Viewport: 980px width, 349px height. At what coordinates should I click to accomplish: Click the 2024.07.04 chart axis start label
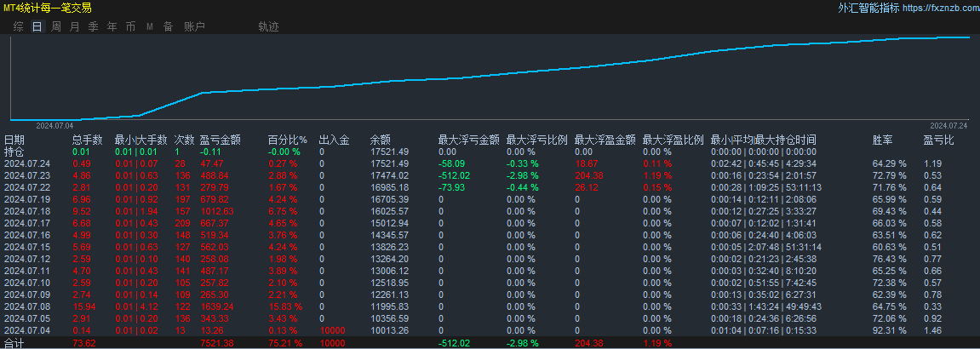coord(54,125)
